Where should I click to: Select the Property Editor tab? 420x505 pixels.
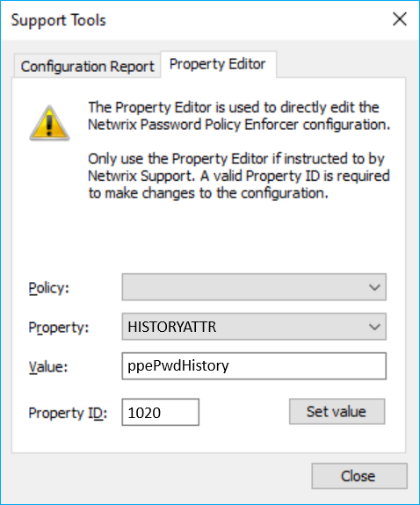[218, 64]
